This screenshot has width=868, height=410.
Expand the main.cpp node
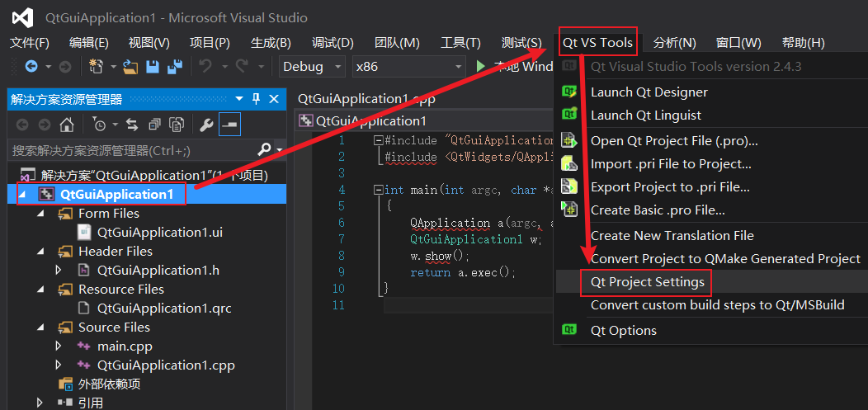(59, 346)
